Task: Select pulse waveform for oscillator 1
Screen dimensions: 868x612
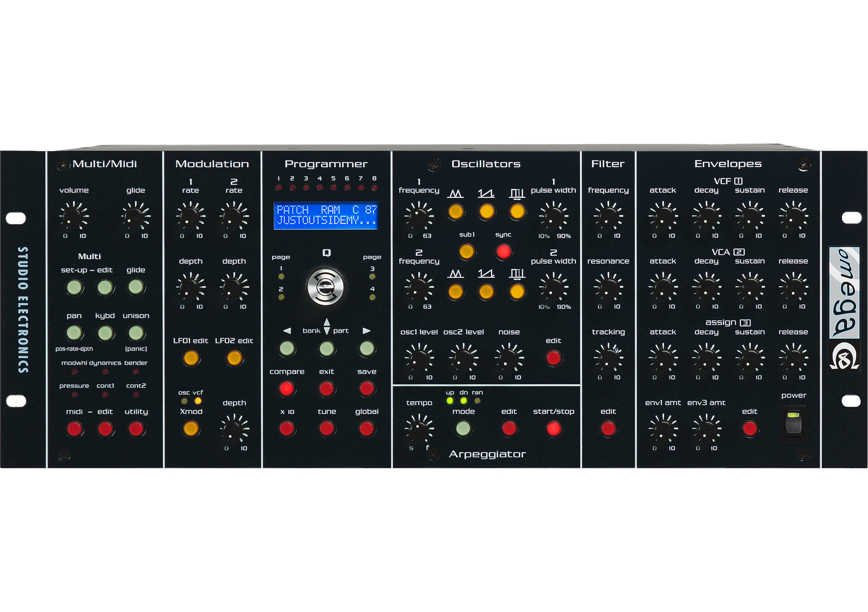Action: (517, 212)
